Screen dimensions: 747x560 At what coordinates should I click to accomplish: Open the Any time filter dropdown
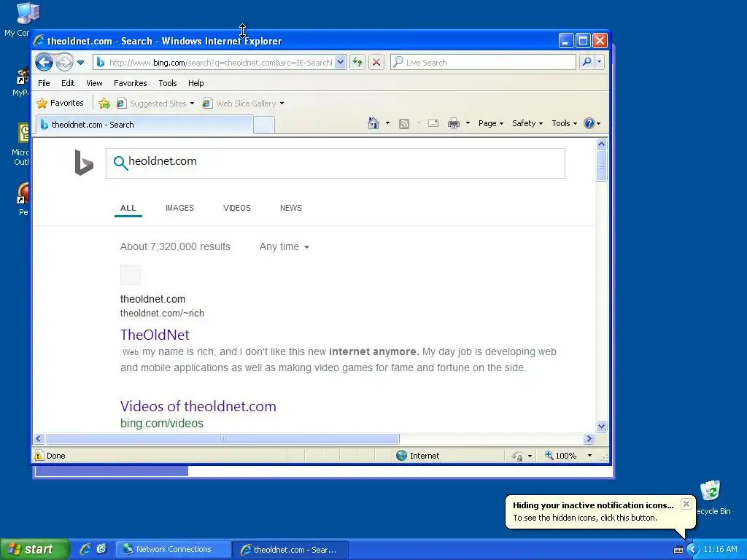point(285,246)
